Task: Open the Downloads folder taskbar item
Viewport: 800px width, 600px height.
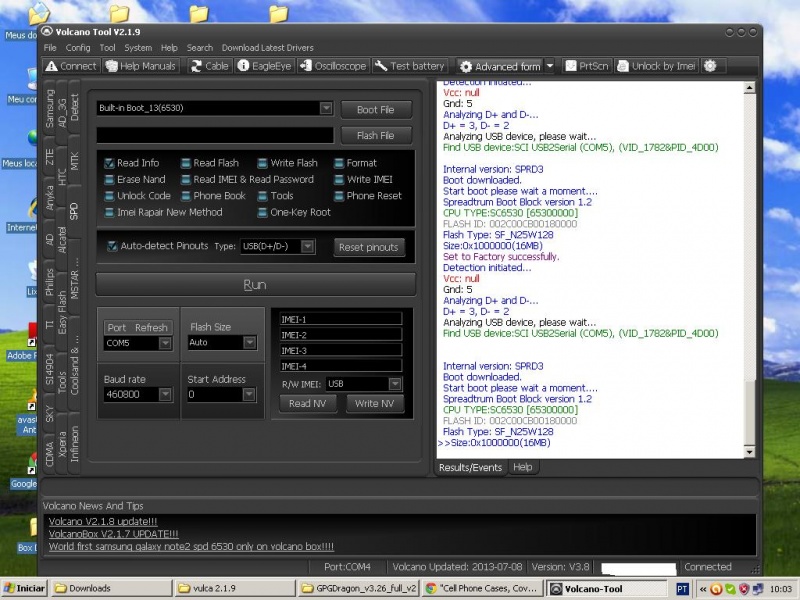Action: click(111, 588)
